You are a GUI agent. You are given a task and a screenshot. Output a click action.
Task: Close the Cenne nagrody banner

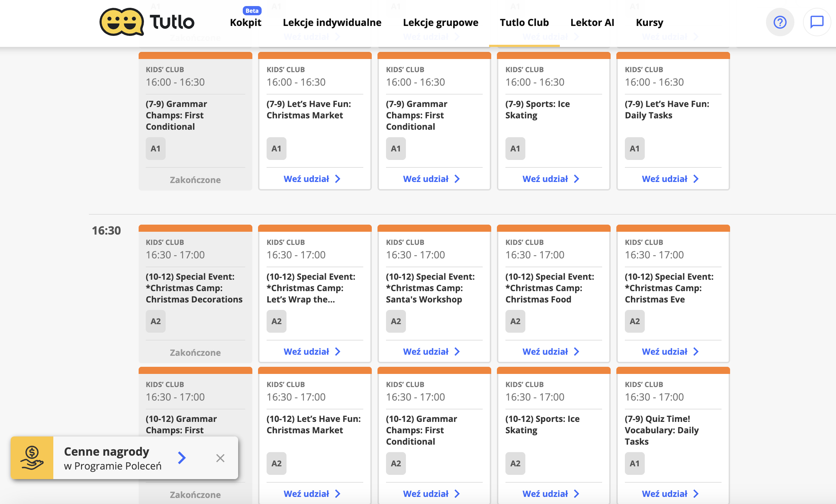(220, 458)
